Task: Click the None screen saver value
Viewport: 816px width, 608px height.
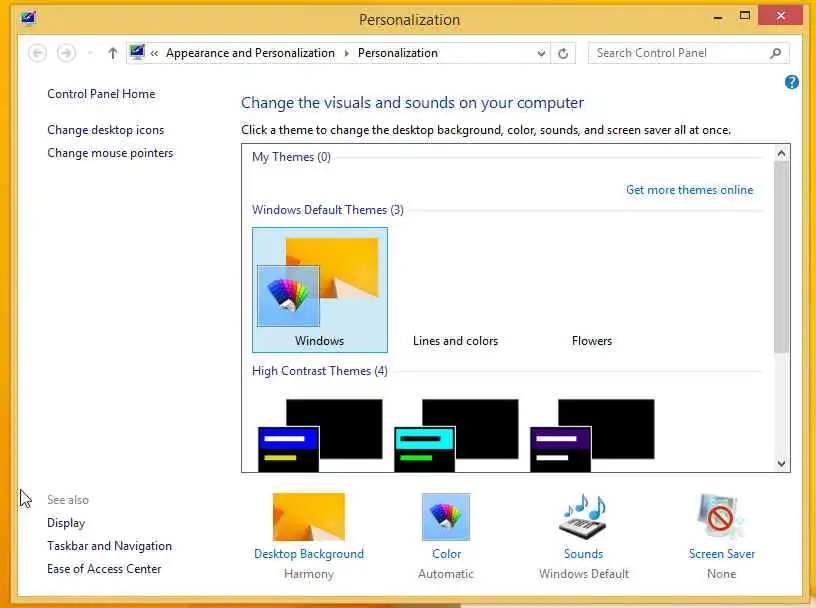Action: [x=721, y=574]
